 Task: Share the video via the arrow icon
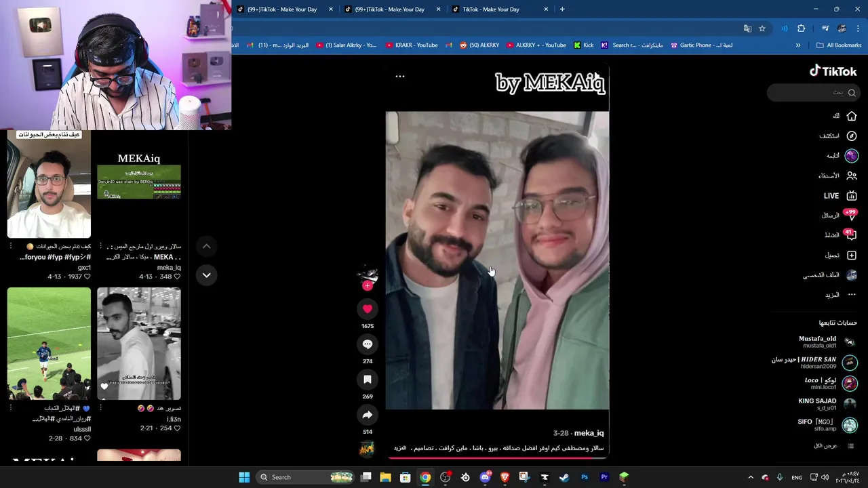[x=368, y=415]
